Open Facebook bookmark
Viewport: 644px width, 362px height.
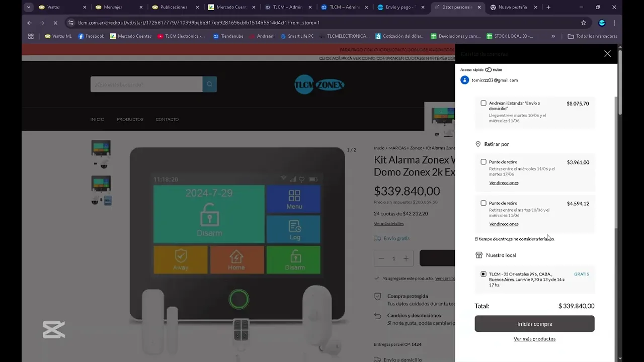[91, 36]
